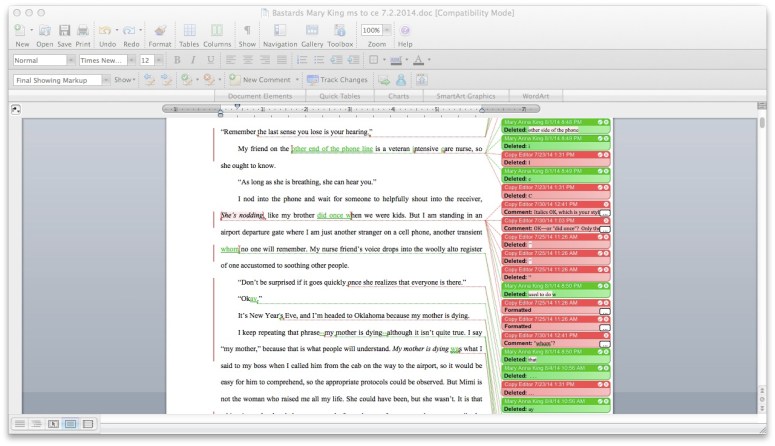Toggle Italic formatting
The image size is (775, 446).
click(x=190, y=60)
